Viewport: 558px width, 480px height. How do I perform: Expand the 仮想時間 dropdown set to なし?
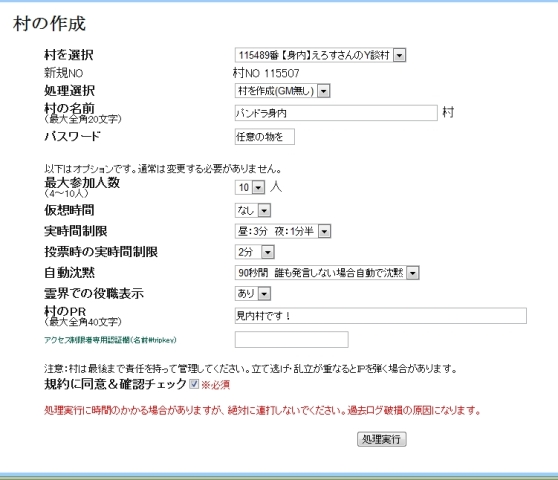point(253,210)
